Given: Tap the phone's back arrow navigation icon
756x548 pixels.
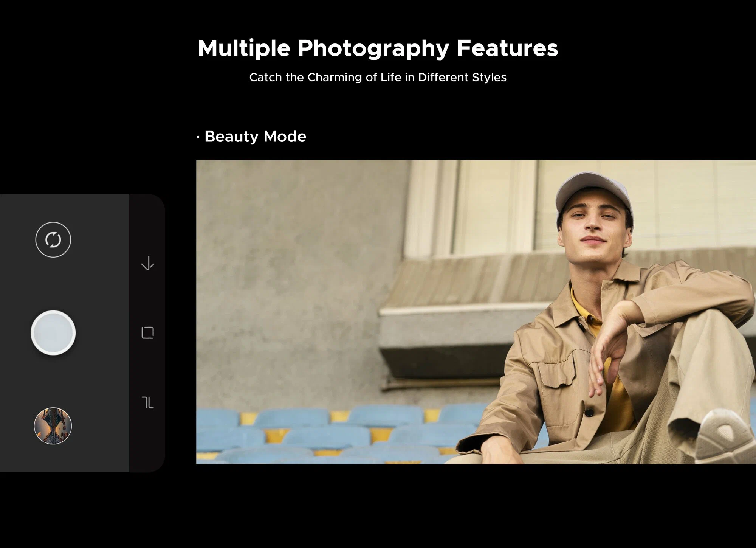Looking at the screenshot, I should (x=147, y=263).
